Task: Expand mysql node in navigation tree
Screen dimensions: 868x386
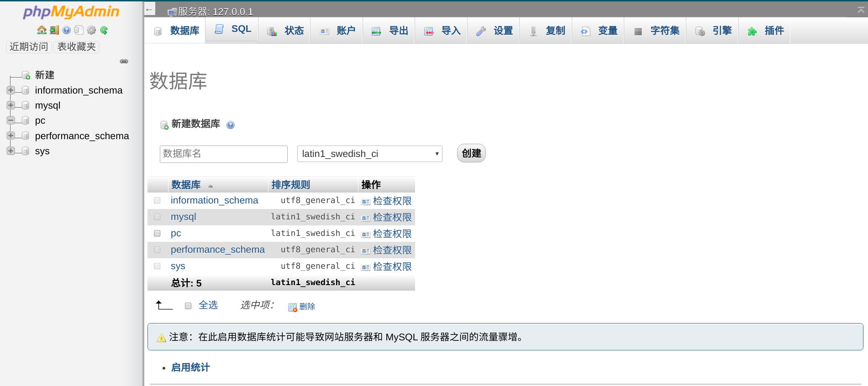Action: coord(11,105)
